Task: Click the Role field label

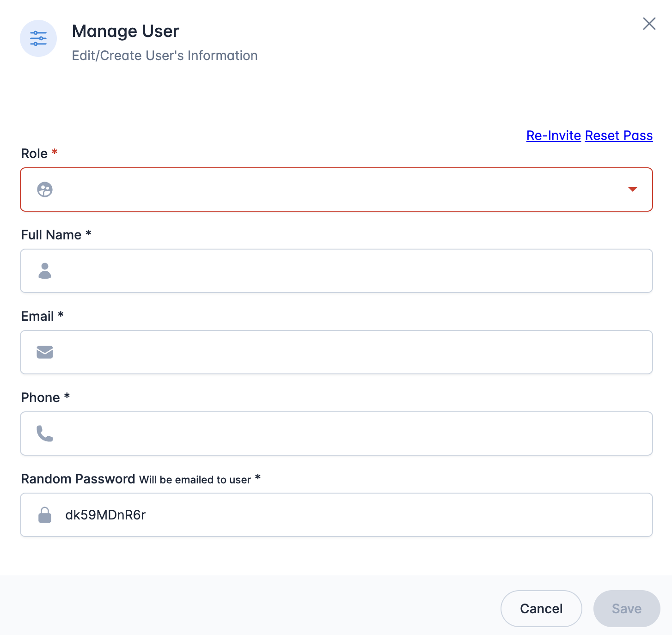Action: point(34,153)
